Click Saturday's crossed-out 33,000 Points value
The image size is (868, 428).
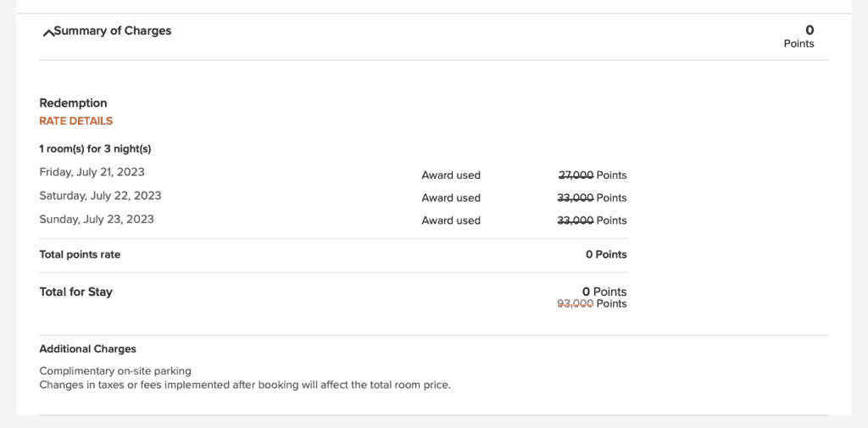click(x=593, y=198)
